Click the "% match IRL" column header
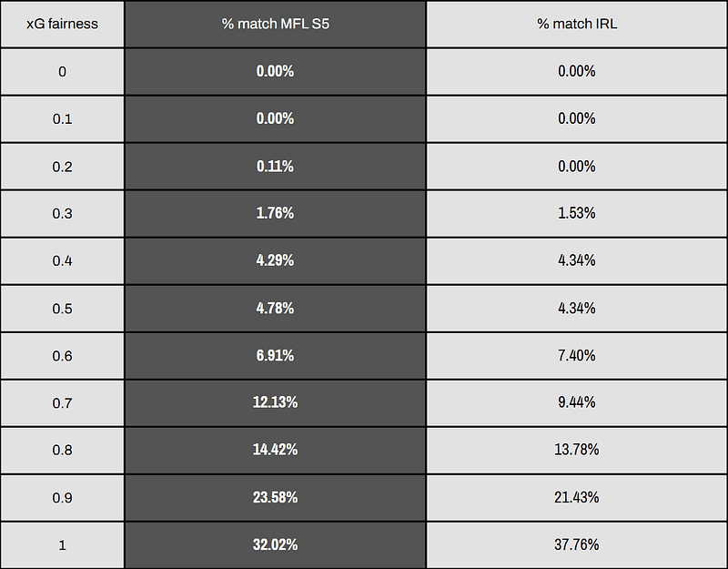Image resolution: width=728 pixels, height=569 pixels. pyautogui.click(x=577, y=24)
